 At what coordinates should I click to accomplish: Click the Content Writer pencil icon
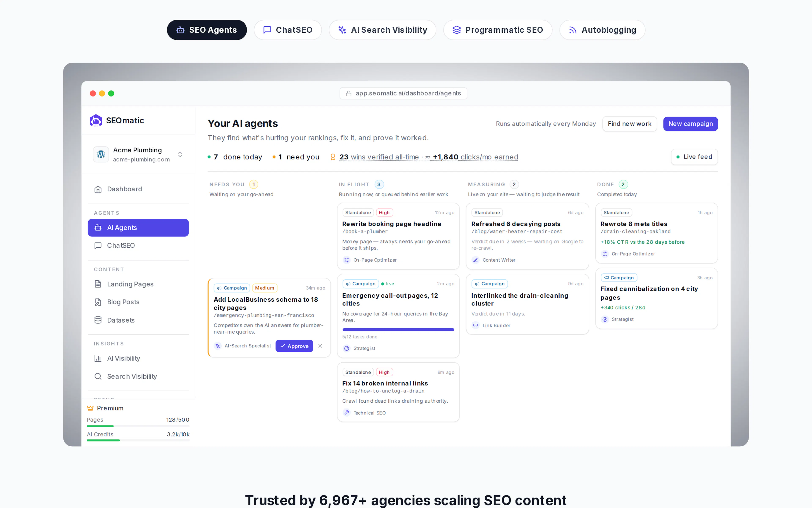click(x=475, y=260)
